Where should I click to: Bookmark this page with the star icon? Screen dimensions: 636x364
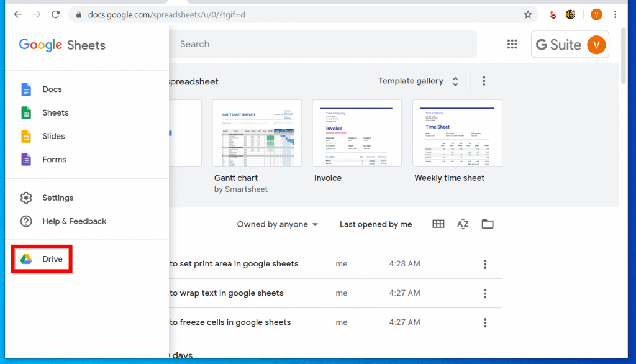[528, 15]
